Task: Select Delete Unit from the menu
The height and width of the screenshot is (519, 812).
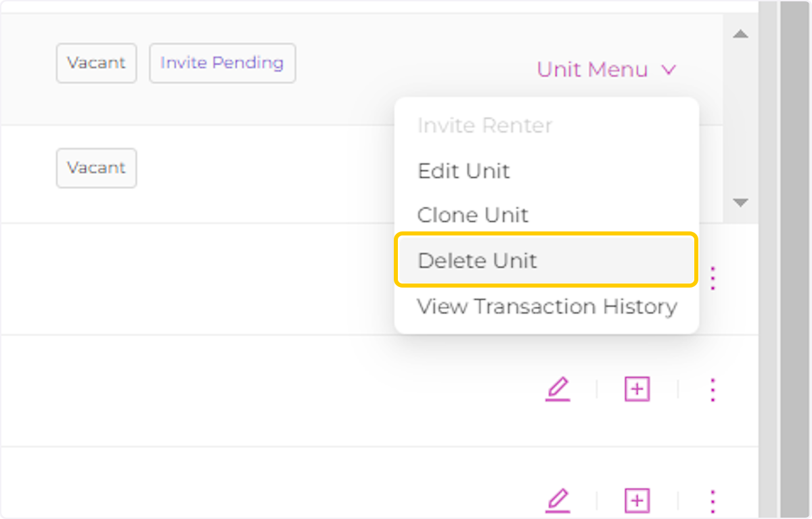Action: (478, 260)
